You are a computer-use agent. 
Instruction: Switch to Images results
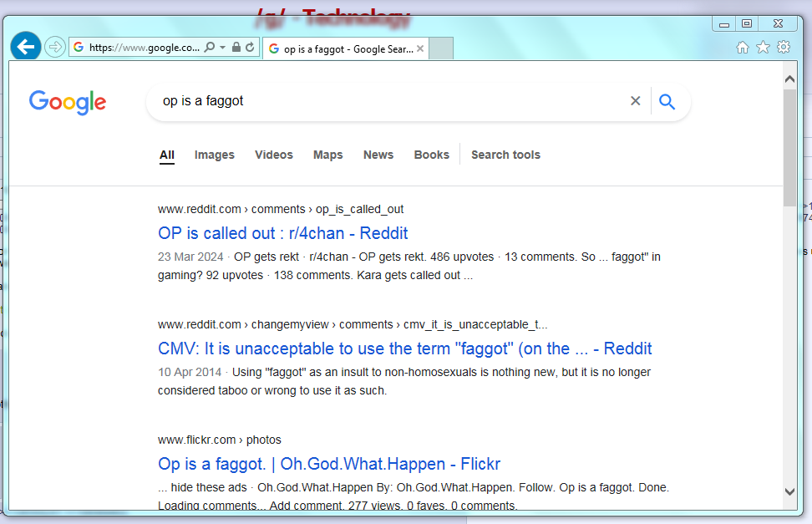pyautogui.click(x=215, y=155)
